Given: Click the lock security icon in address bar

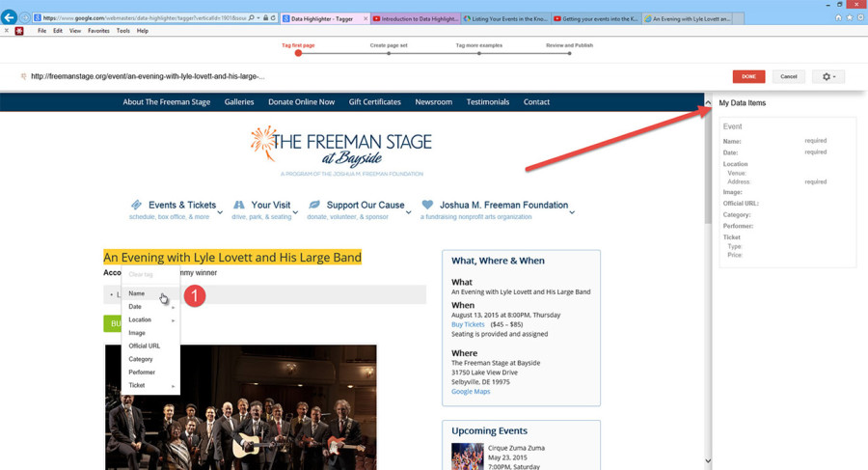Looking at the screenshot, I should (266, 18).
